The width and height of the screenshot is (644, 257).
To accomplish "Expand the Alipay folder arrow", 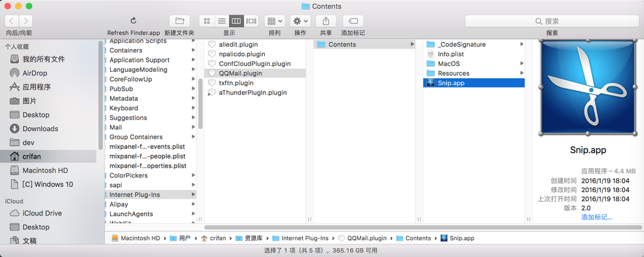I will pos(193,204).
